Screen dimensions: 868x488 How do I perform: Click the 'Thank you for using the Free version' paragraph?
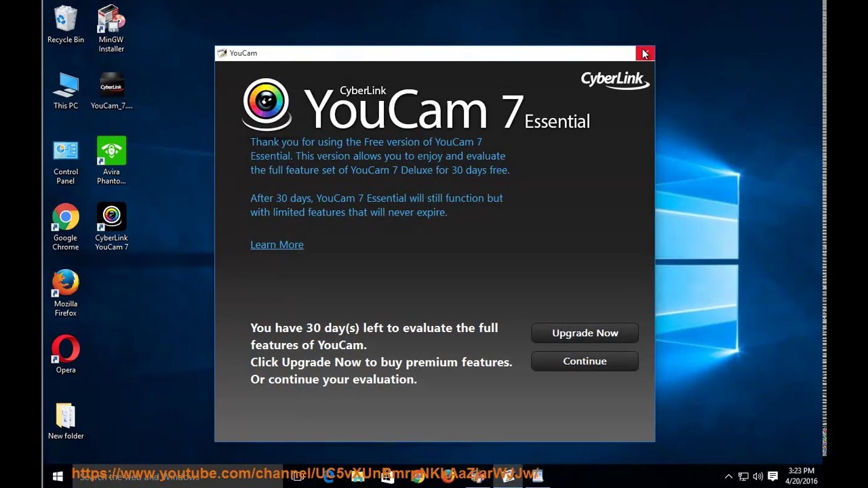pyautogui.click(x=380, y=156)
